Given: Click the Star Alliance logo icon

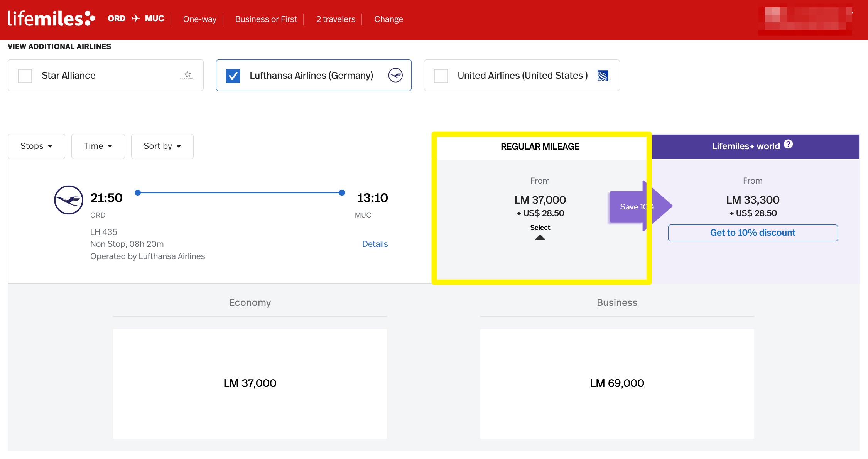Looking at the screenshot, I should [187, 75].
